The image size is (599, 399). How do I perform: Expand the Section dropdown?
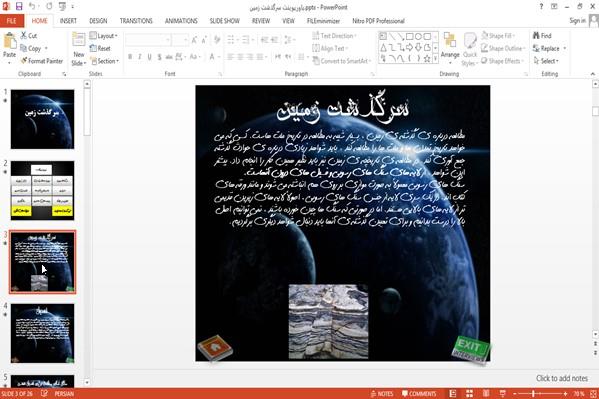pos(104,61)
